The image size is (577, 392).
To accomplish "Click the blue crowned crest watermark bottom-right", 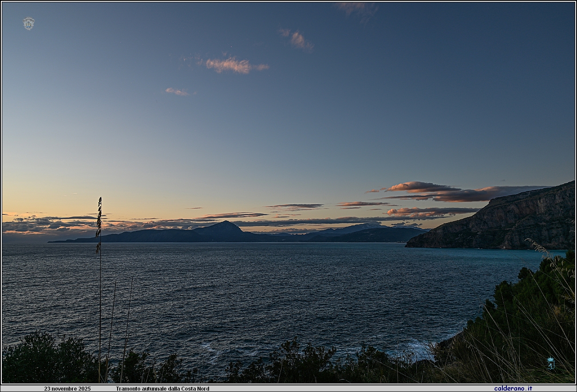I will (x=550, y=363).
